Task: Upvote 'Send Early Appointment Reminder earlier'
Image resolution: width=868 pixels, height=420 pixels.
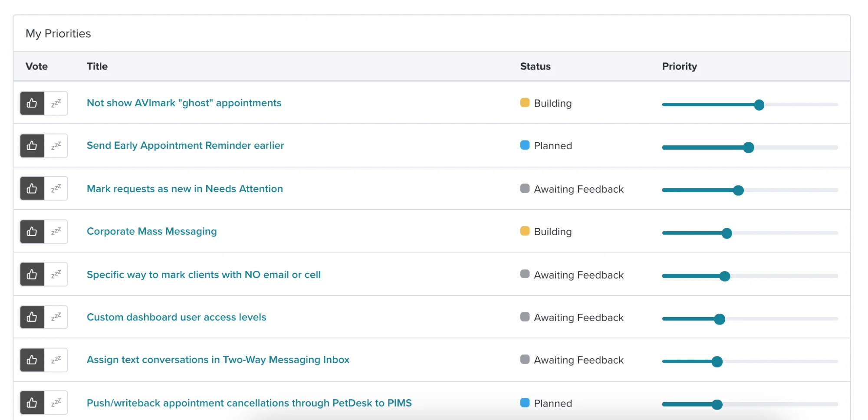Action: (32, 146)
